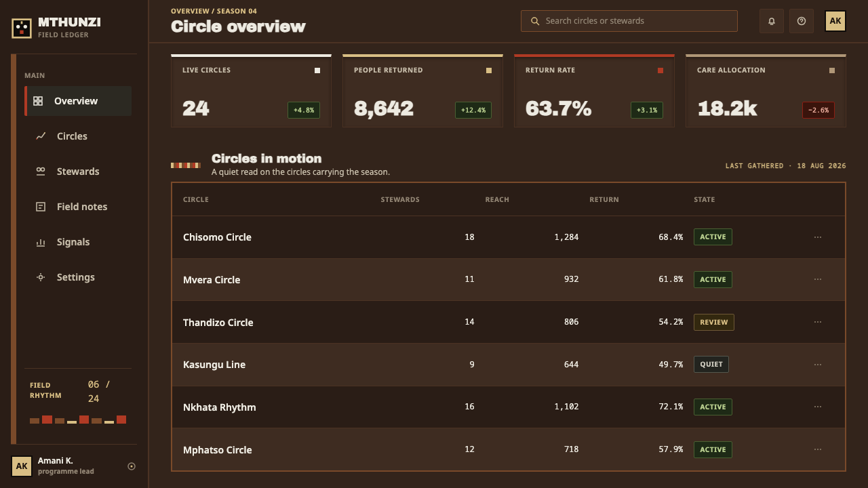Click the Return Rate red swatch
868x488 pixels.
coord(660,70)
